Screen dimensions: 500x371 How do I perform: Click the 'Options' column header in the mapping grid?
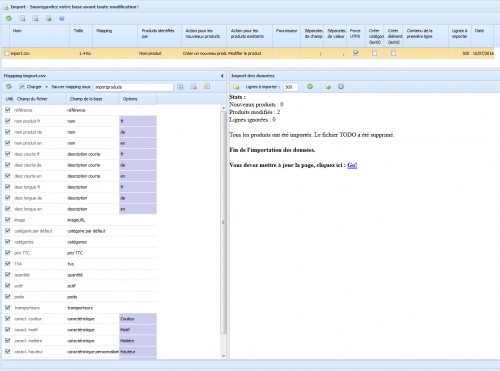pos(138,99)
